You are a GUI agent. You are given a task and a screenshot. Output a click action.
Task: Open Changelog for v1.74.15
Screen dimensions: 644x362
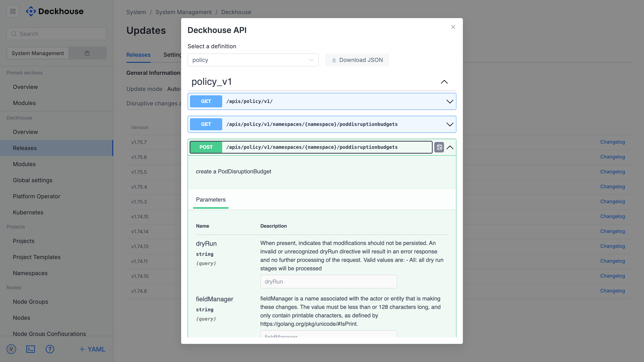612,216
